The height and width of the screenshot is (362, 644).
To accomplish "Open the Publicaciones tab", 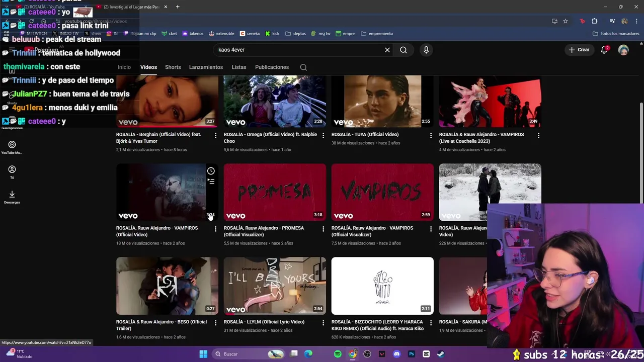I will click(272, 67).
